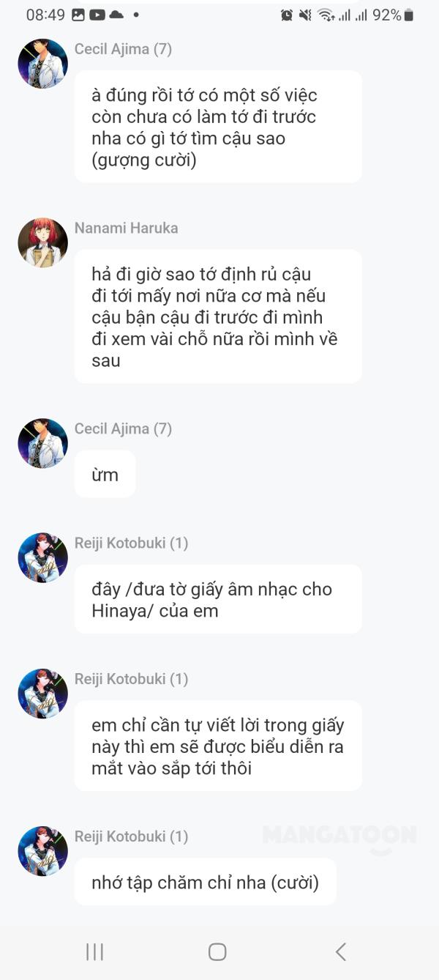Tap Nanami's message starting "hả đi giờ sao"
The width and height of the screenshot is (439, 980).
pos(218,316)
